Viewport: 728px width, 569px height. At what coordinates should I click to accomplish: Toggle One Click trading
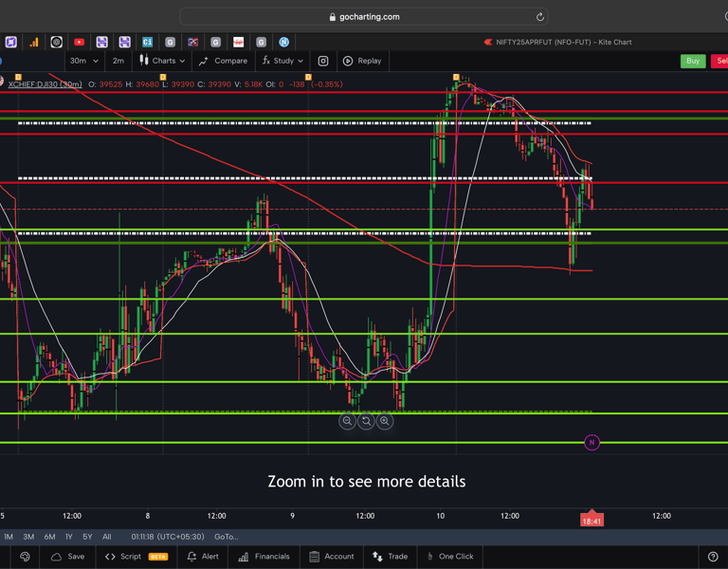pyautogui.click(x=450, y=557)
